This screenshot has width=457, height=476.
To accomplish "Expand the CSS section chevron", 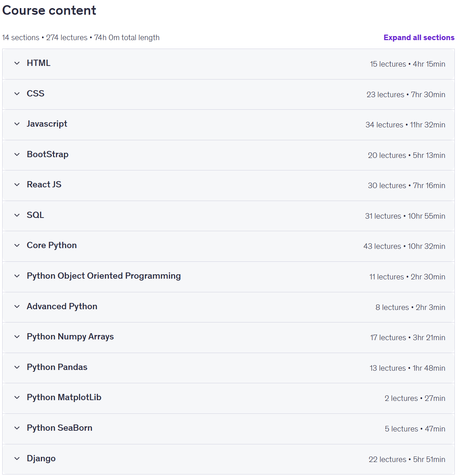I will [x=17, y=94].
